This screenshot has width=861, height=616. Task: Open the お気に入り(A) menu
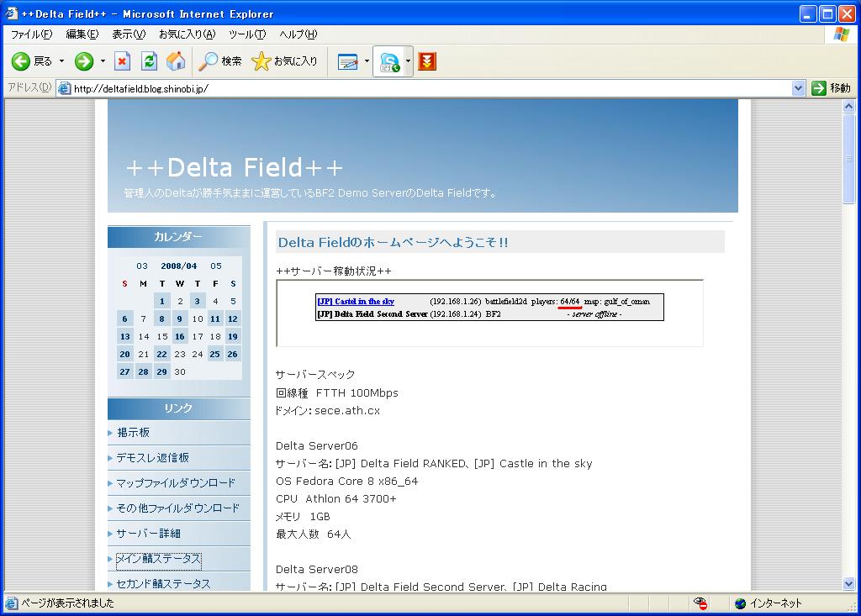pyautogui.click(x=188, y=34)
